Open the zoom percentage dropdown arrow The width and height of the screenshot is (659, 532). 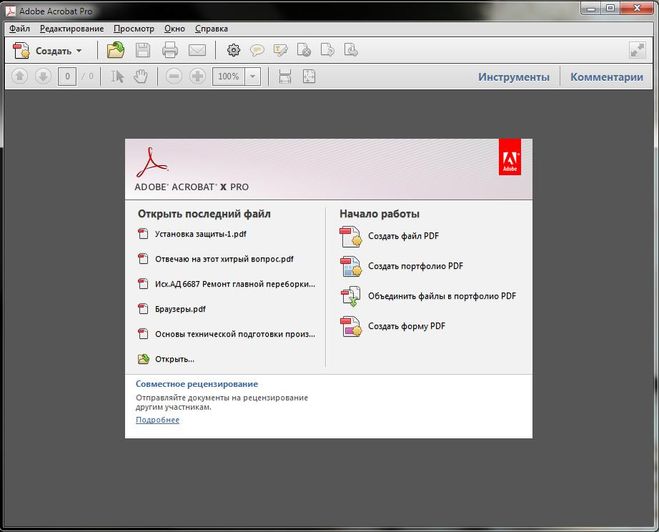click(252, 77)
